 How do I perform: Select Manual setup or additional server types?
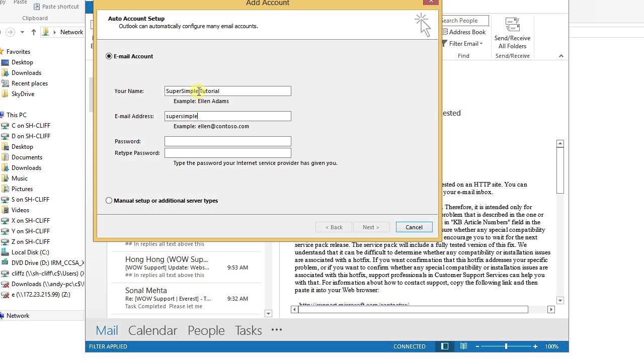tap(109, 201)
